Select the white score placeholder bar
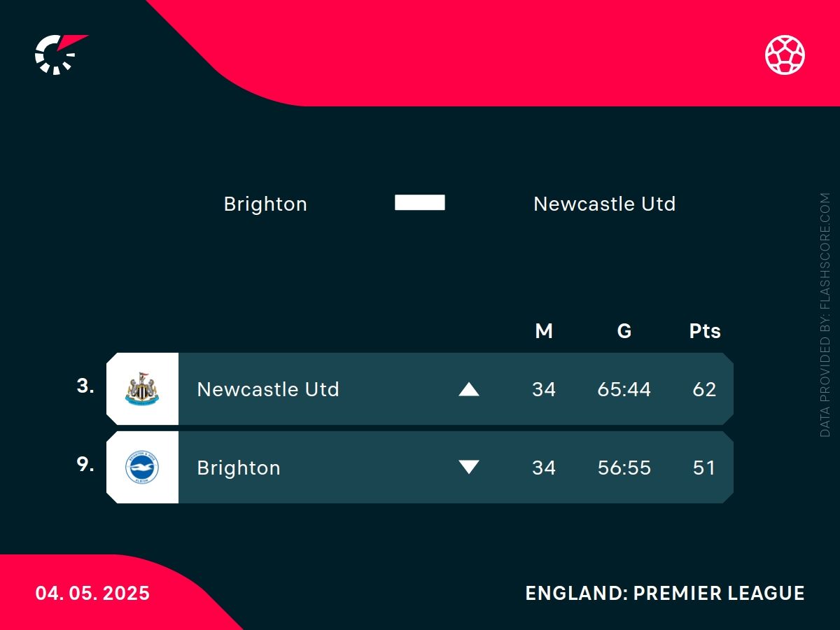Image resolution: width=840 pixels, height=630 pixels. [420, 203]
